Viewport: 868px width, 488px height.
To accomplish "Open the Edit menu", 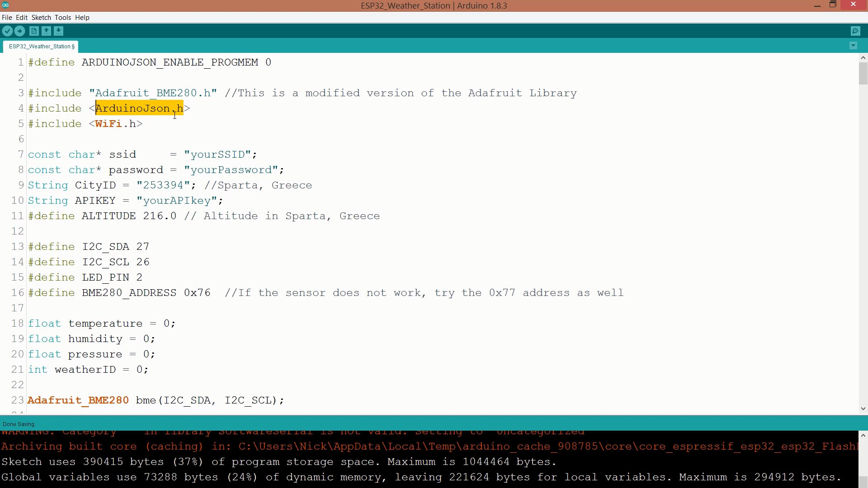I will click(x=22, y=18).
